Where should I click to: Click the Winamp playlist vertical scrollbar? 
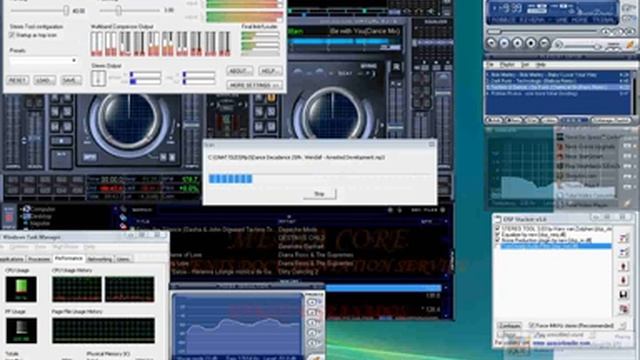pos(634,93)
